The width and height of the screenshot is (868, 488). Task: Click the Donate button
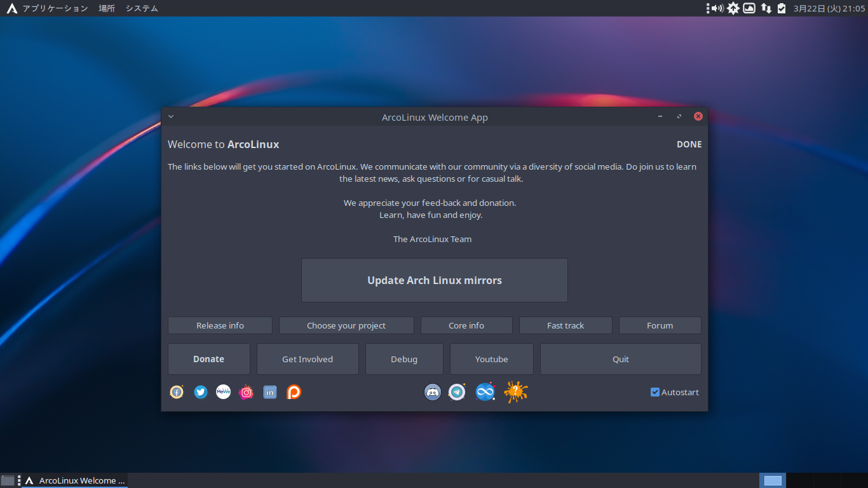pos(209,359)
